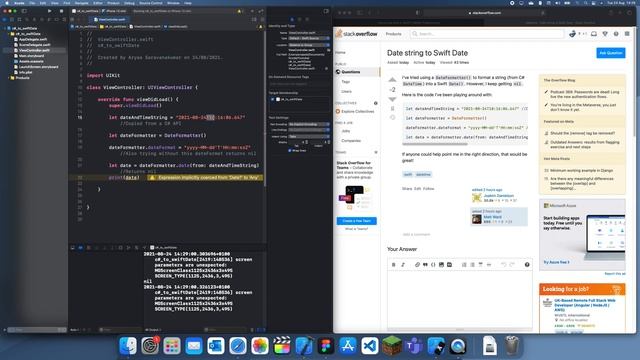Image resolution: width=640 pixels, height=360 pixels.
Task: Collapse c#_to_swiftDate group folder
Action: pos(9,34)
